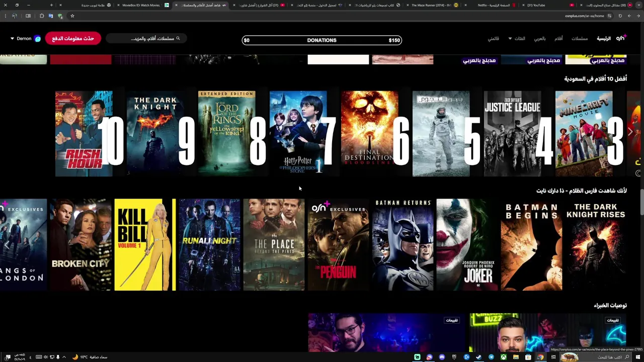Click the page vertical scrollbar

pos(641,201)
